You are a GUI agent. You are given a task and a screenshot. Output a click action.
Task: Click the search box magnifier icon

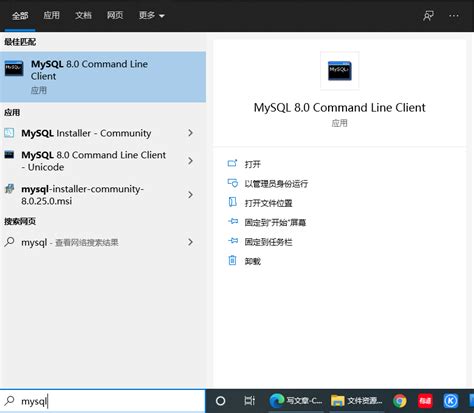click(x=10, y=400)
